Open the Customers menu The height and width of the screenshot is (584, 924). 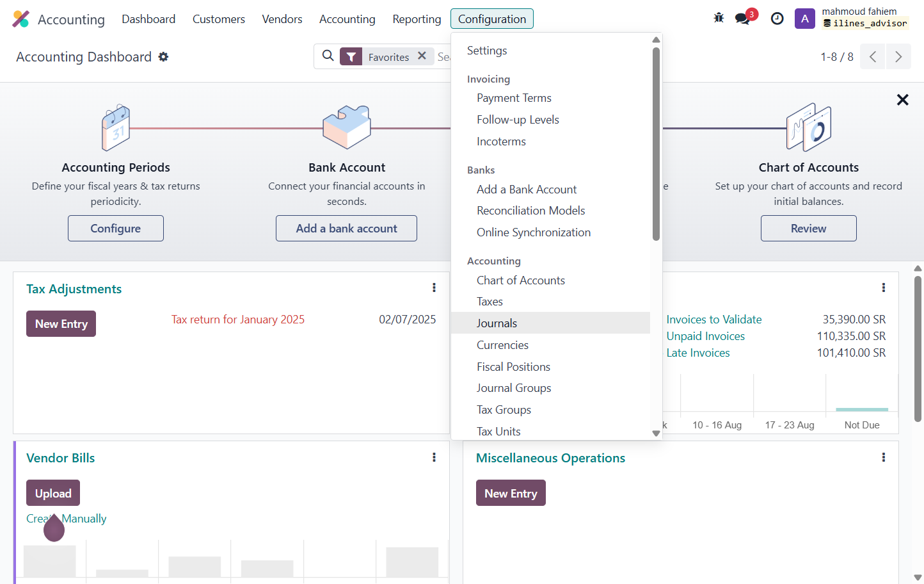pos(219,19)
